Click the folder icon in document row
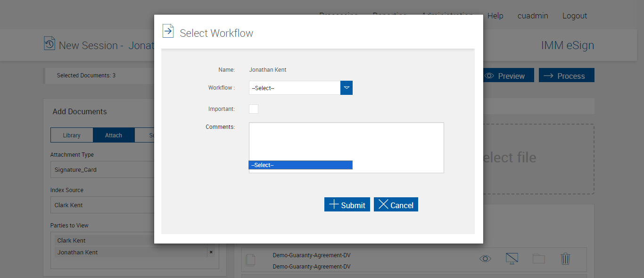The image size is (644, 278). pos(538,259)
